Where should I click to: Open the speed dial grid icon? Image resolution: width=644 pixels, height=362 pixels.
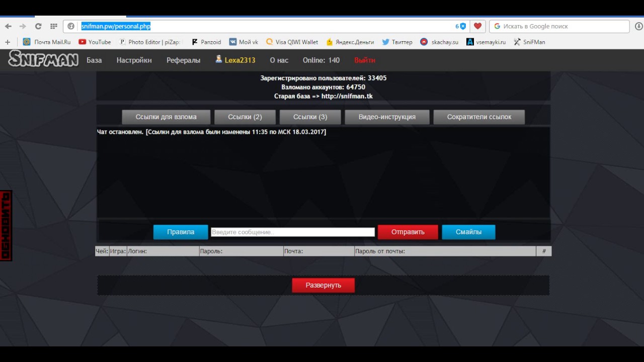(x=53, y=26)
